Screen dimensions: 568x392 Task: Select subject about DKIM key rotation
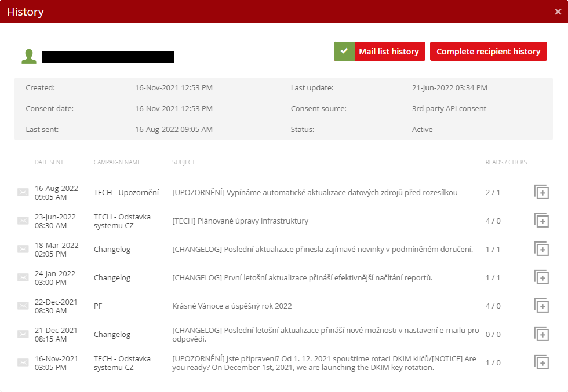[x=324, y=362]
